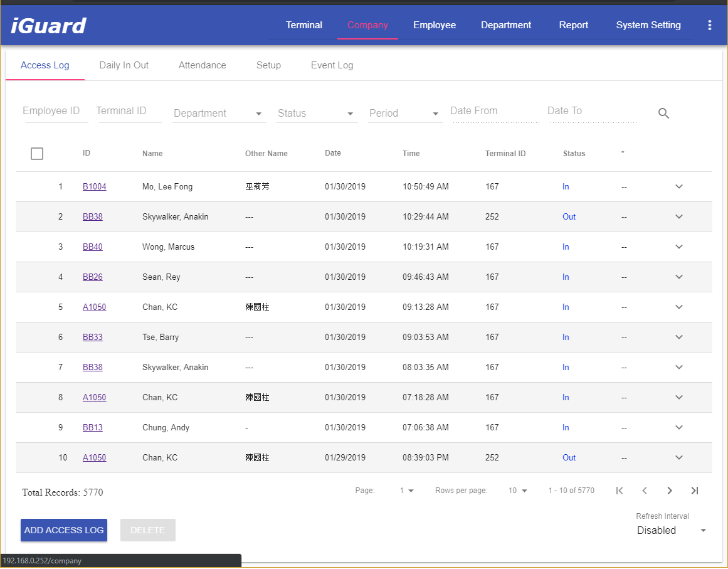Expand row 2 Skywalker, Anakin at 10:29:44 AM
This screenshot has height=569, width=728.
[x=679, y=217]
